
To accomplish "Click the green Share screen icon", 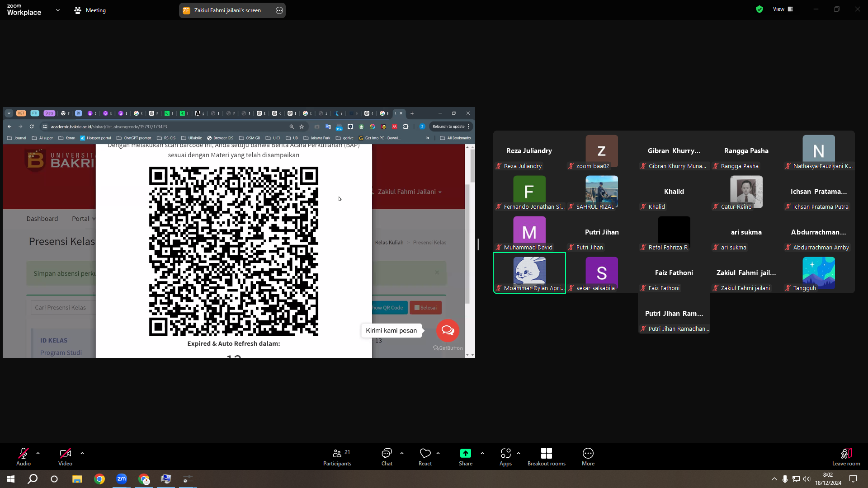I will 466,453.
